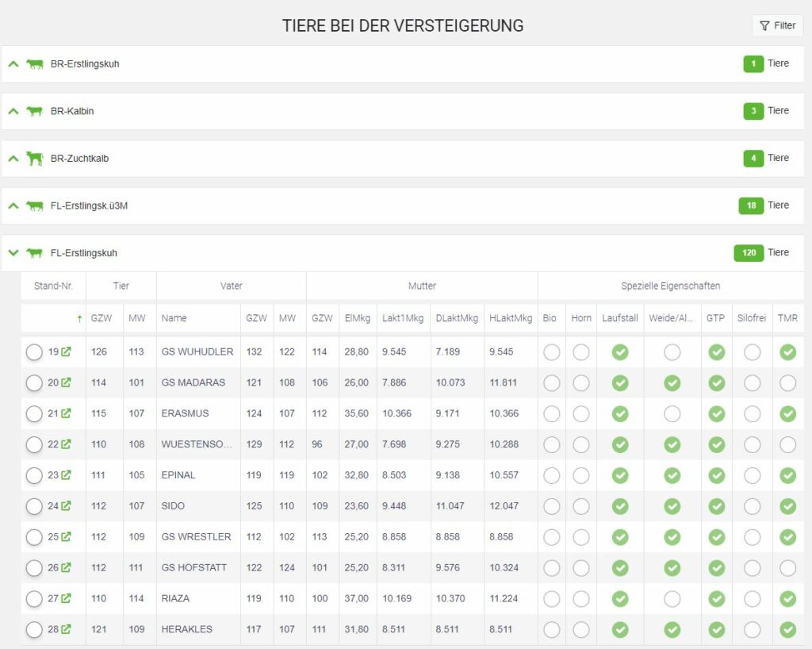The width and height of the screenshot is (812, 649).
Task: Sort by the Vater Name column header
Action: pos(174,318)
